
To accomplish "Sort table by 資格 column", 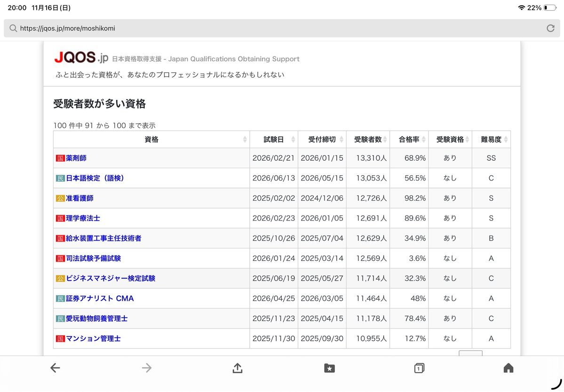I will 151,140.
